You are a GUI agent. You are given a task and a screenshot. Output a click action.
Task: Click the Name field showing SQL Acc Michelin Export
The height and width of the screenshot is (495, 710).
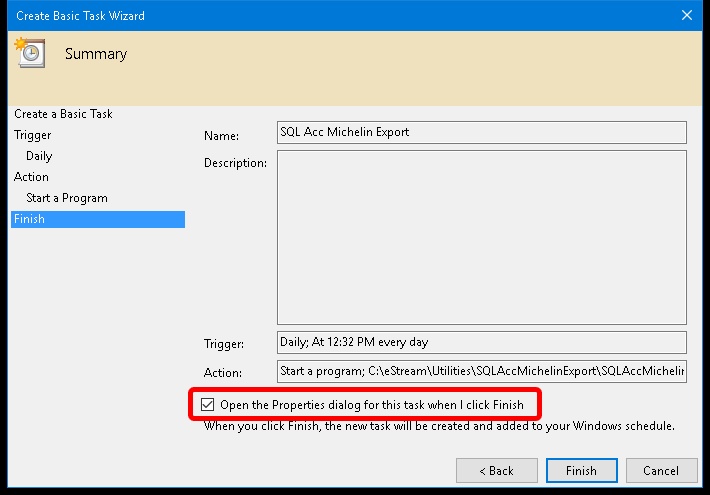click(481, 132)
